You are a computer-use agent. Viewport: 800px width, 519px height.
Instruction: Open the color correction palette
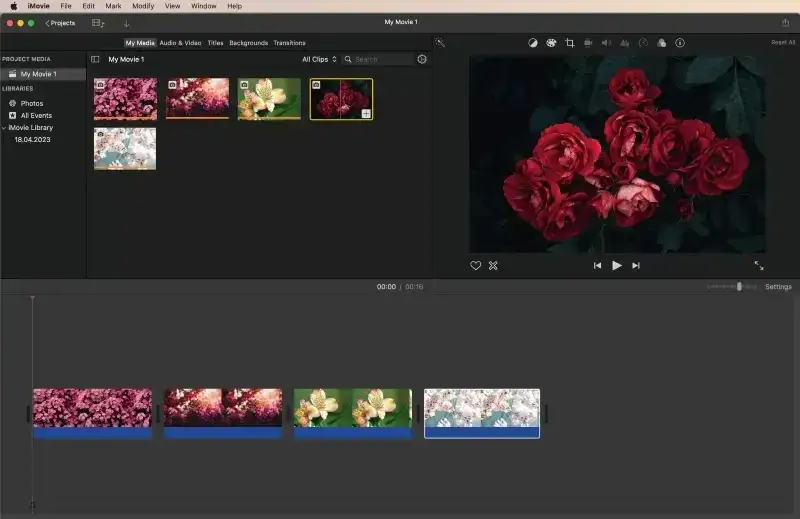click(551, 43)
